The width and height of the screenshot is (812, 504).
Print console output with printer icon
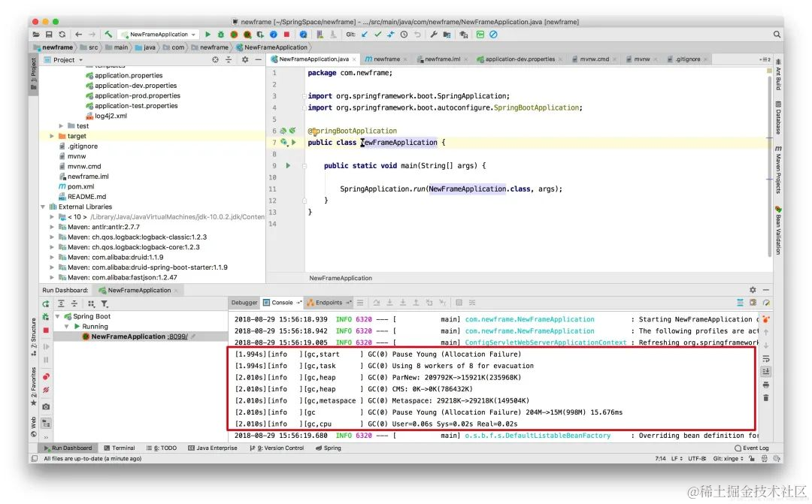[x=766, y=385]
